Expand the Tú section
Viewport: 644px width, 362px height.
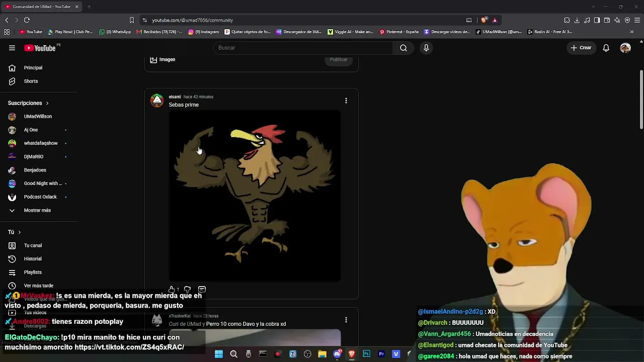pos(15,232)
